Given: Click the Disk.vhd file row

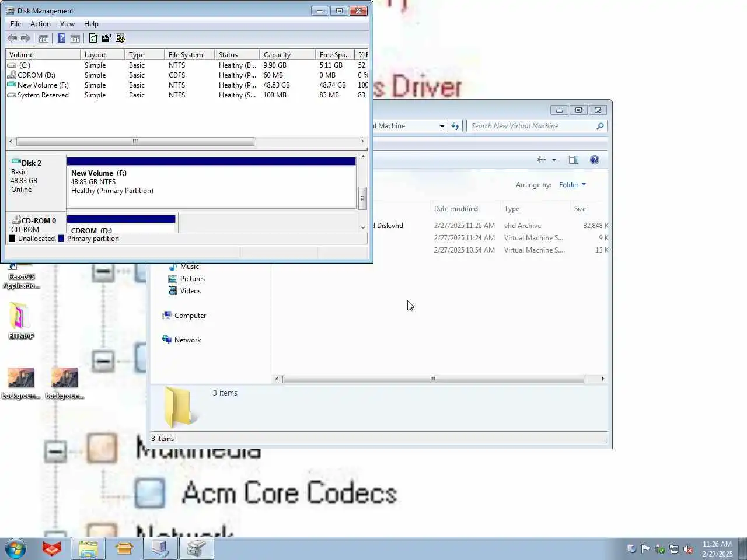Looking at the screenshot, I should pyautogui.click(x=490, y=226).
